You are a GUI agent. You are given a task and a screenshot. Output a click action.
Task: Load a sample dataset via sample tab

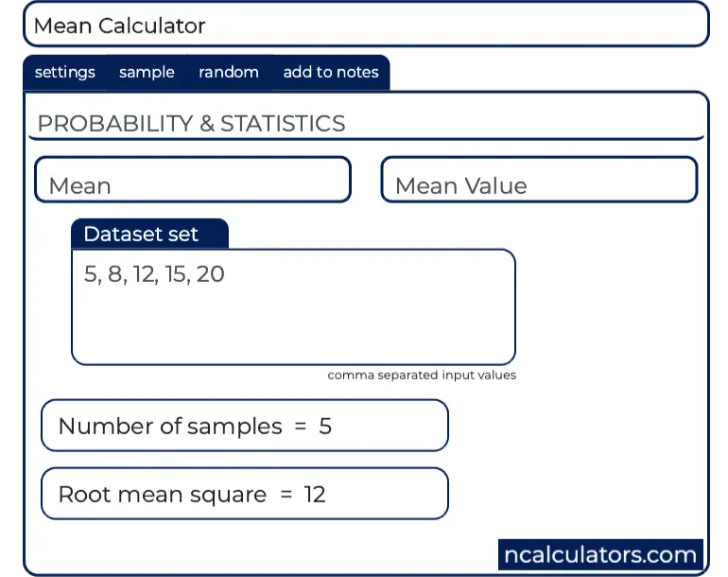(147, 73)
